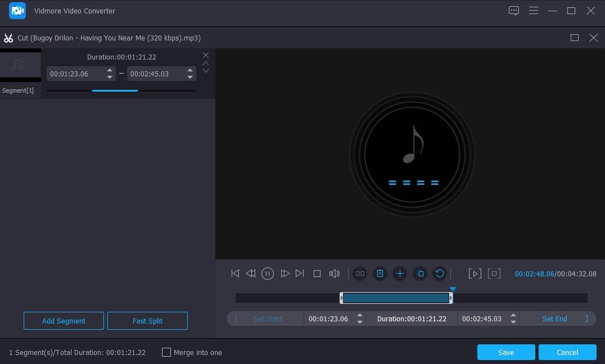The image size is (605, 364).
Task: Pause the audio playback
Action: [268, 274]
